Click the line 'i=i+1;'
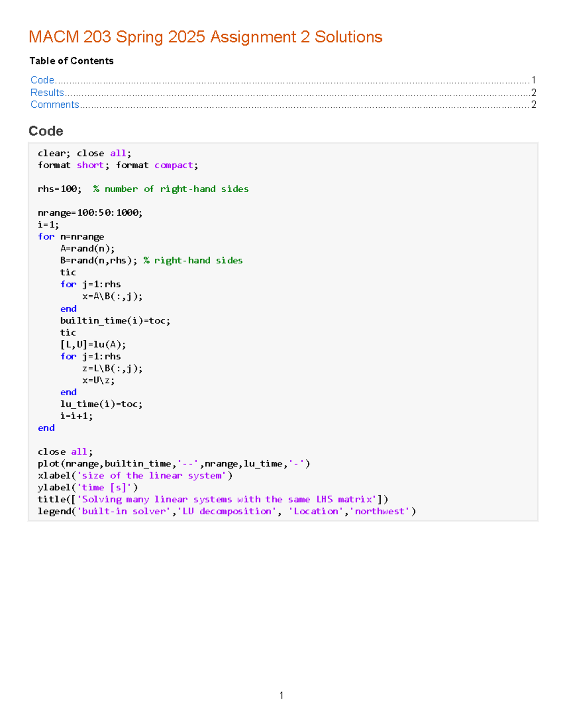Viewport: 563px width, 728px height. [76, 416]
